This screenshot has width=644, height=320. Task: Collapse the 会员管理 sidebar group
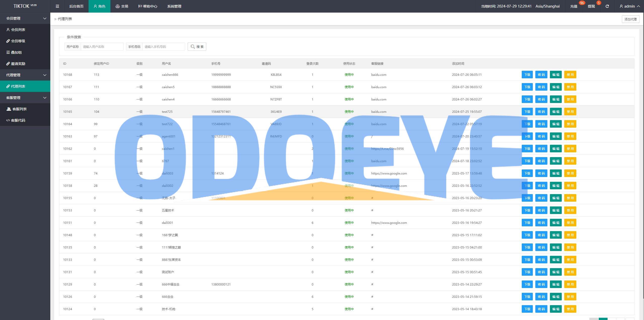click(25, 18)
